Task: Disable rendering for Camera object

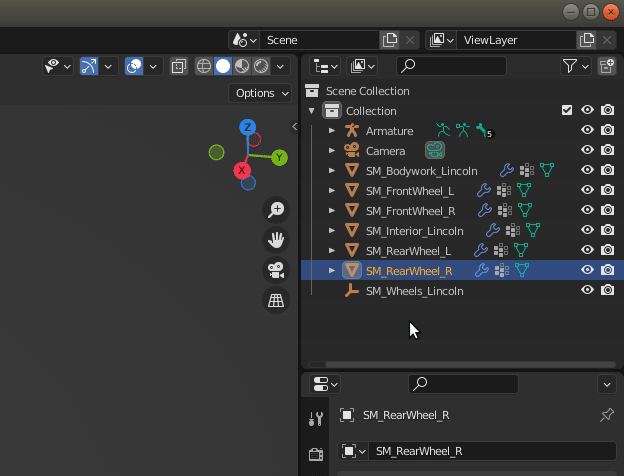Action: 607,151
